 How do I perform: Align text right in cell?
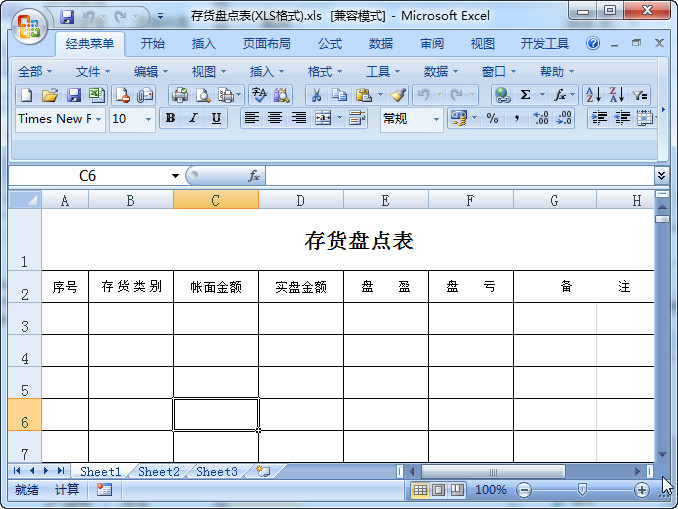pos(298,118)
